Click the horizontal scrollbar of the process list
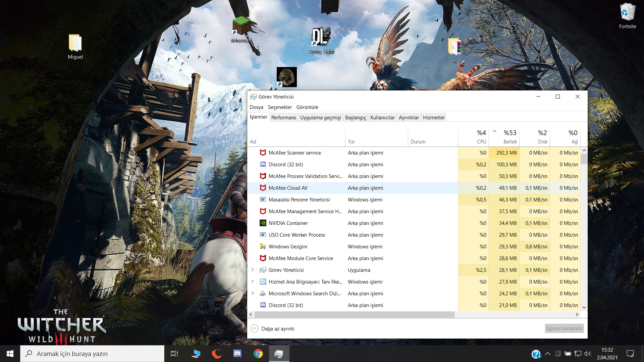 354,314
